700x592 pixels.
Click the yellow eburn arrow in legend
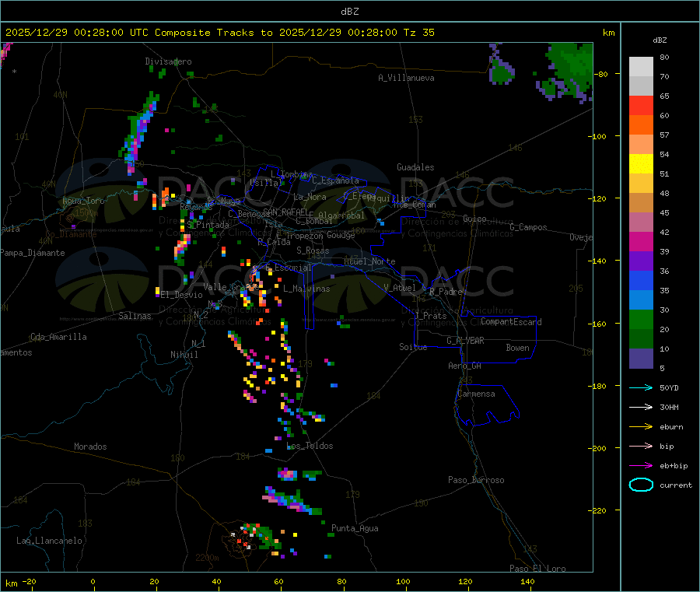click(641, 427)
